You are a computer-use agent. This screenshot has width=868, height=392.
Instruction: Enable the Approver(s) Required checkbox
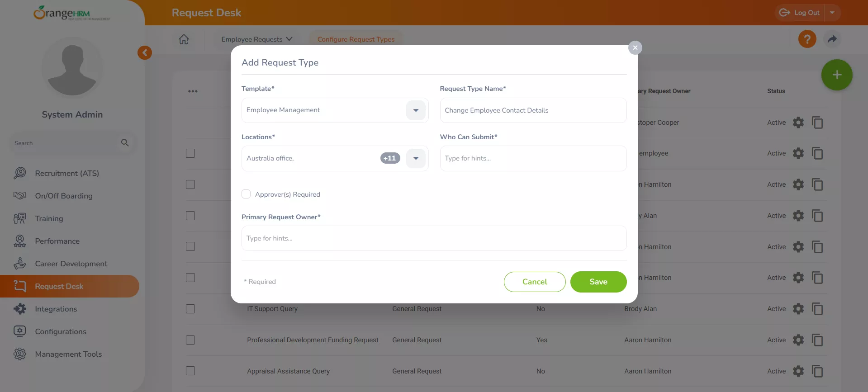tap(246, 194)
